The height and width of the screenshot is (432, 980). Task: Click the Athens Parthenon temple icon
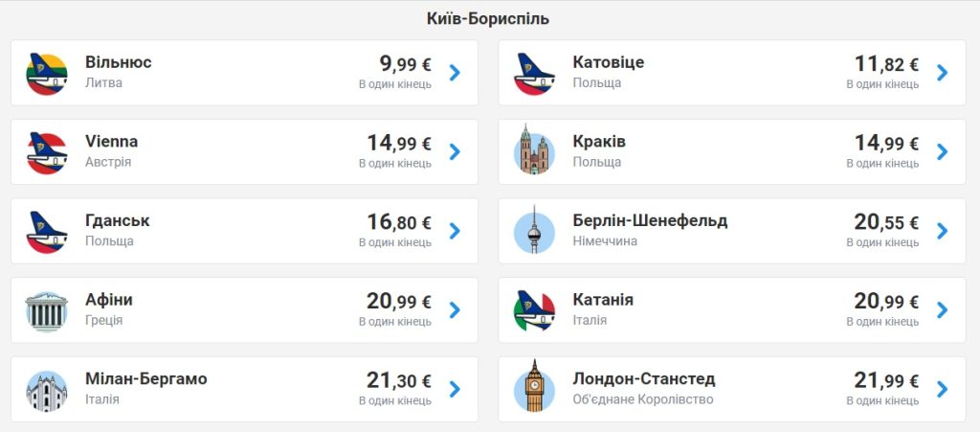[47, 310]
